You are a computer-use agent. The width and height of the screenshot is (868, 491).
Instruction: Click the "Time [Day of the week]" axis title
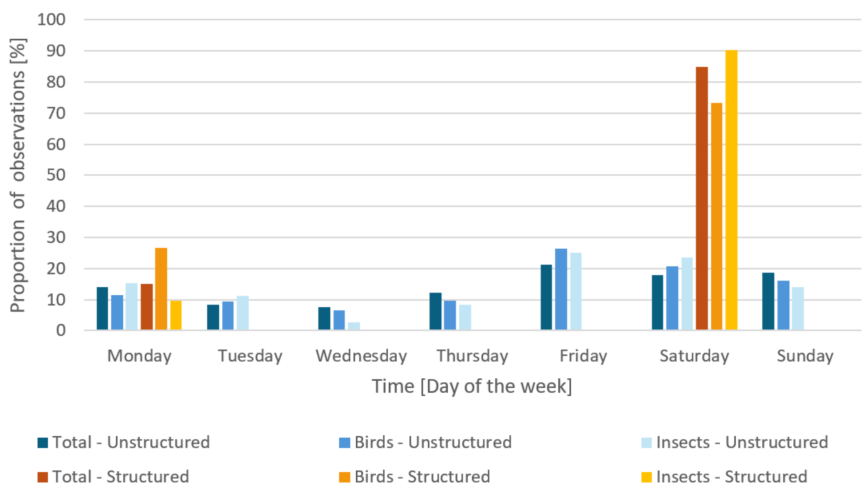(472, 386)
